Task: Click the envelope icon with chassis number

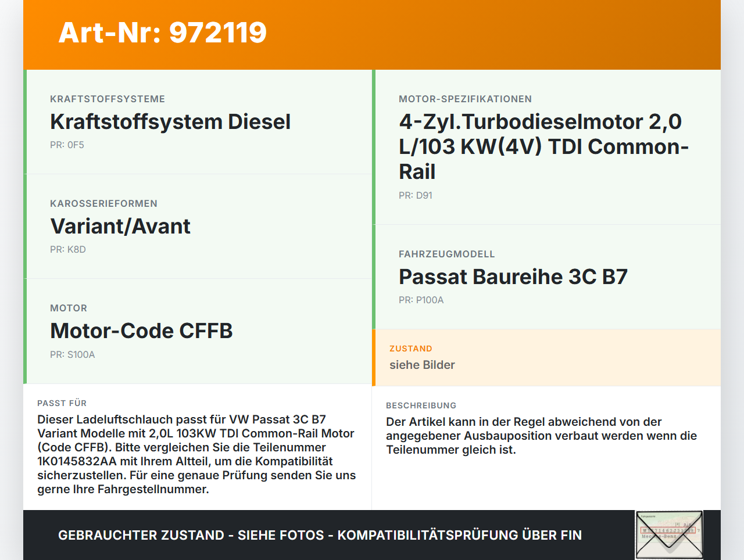Action: (x=669, y=534)
